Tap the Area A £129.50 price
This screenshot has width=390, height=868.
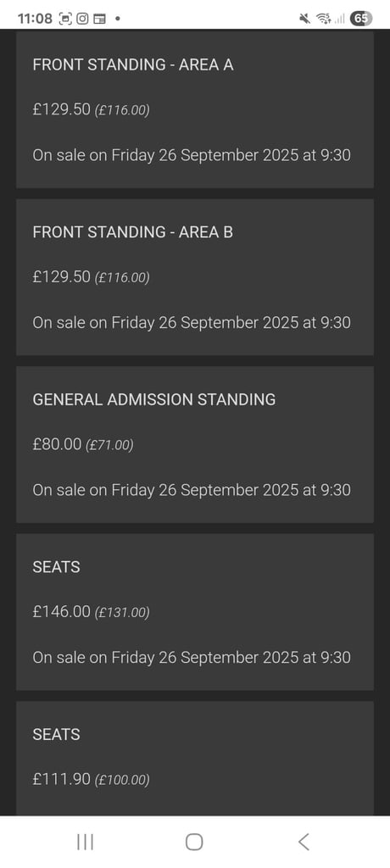tap(62, 109)
